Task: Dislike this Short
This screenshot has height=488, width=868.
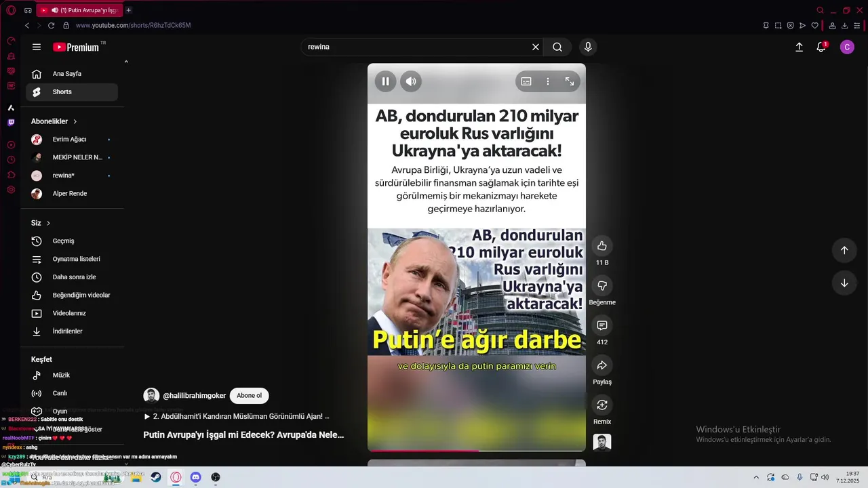Action: click(x=602, y=285)
